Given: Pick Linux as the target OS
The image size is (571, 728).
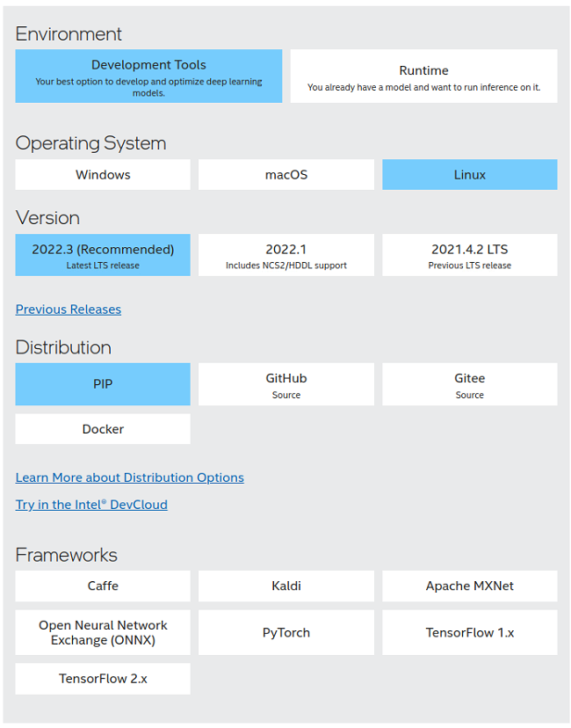Looking at the screenshot, I should tap(469, 174).
